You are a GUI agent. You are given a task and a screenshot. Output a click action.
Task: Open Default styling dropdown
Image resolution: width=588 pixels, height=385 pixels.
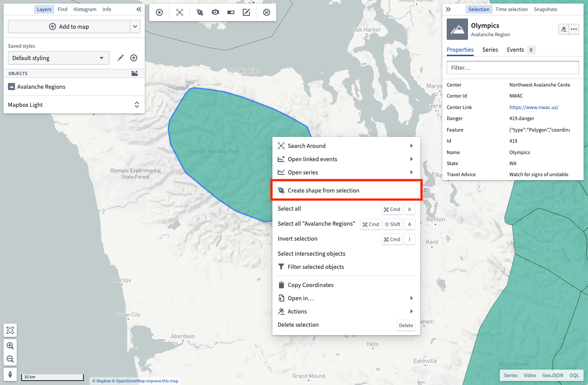pos(59,58)
